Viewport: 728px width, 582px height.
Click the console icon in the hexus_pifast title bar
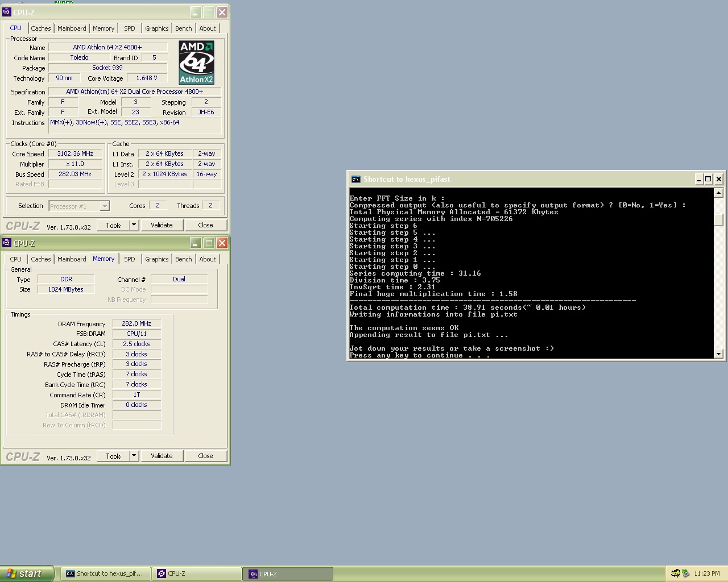click(x=355, y=179)
